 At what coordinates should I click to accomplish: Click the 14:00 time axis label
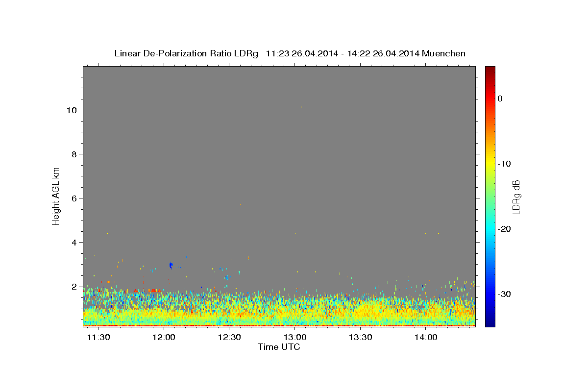[426, 337]
